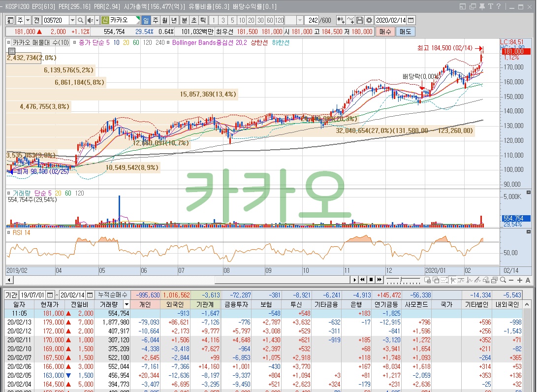
Task: Select the 5 interval button
Action: tap(232, 20)
